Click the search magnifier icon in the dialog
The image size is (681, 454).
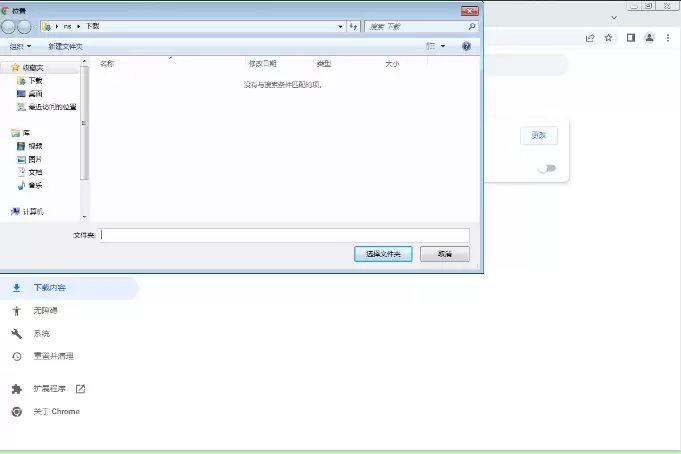[472, 27]
